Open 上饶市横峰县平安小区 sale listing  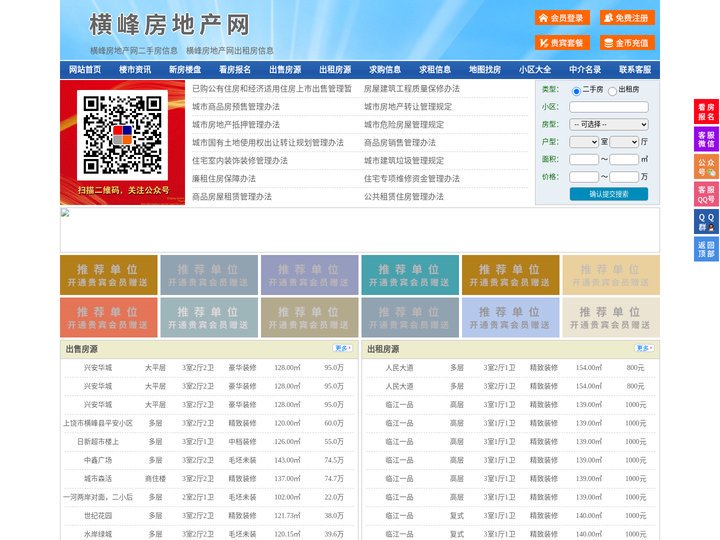pos(98,423)
